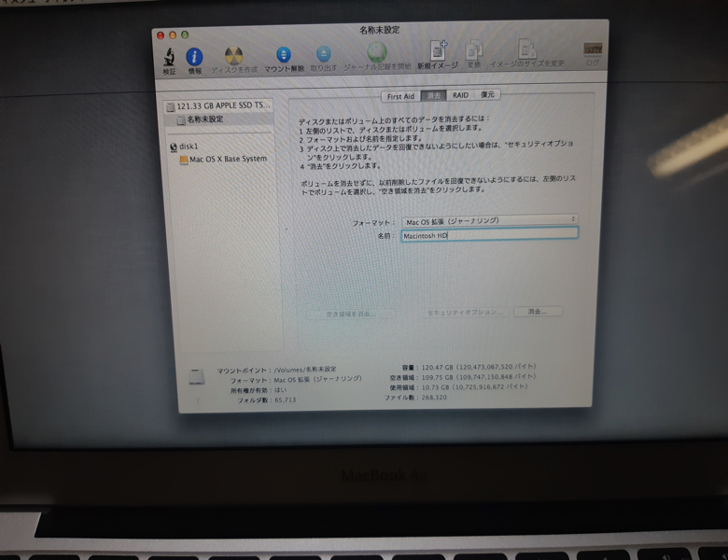
Task: Click the free space value 109.75 GB
Action: [x=478, y=377]
